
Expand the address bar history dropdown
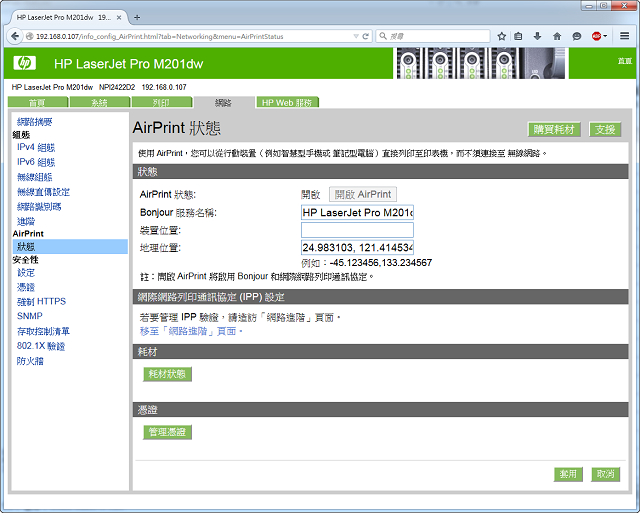pos(353,36)
